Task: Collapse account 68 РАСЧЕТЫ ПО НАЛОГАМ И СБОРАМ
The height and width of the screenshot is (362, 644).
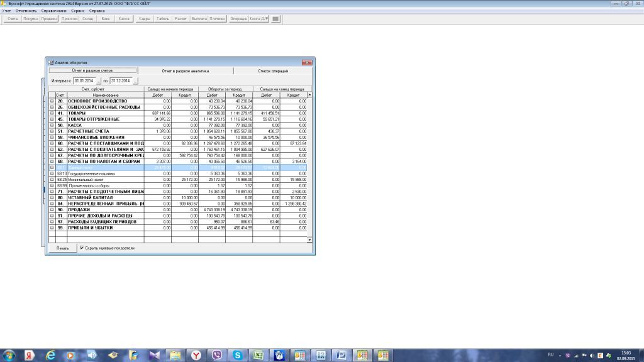Action: (x=52, y=161)
